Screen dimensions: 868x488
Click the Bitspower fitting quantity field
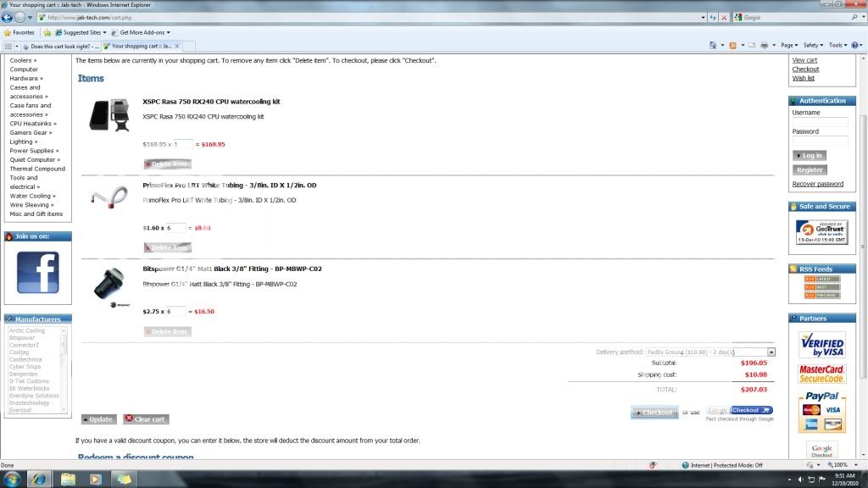pyautogui.click(x=176, y=312)
